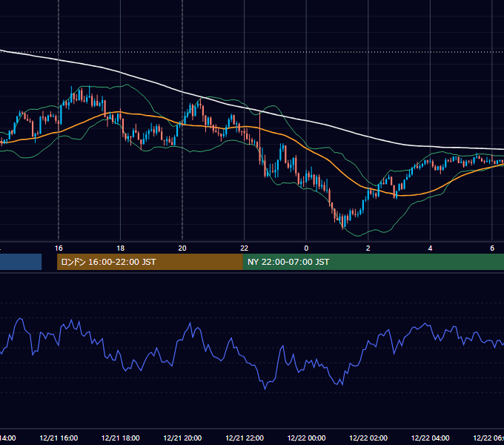Viewport: 504px width, 445px height.
Task: Click the "22" hour label on the upper time axis
Action: coord(245,248)
